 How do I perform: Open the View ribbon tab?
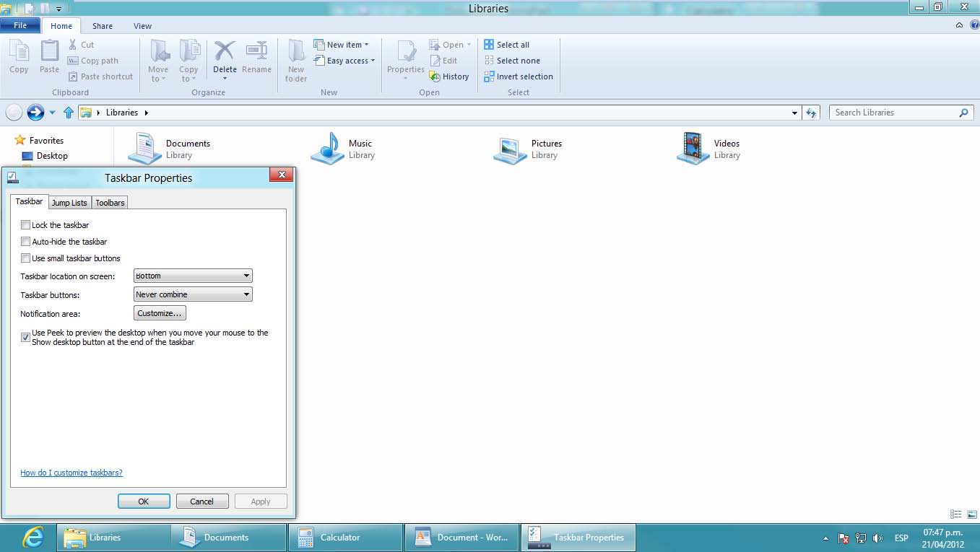142,26
